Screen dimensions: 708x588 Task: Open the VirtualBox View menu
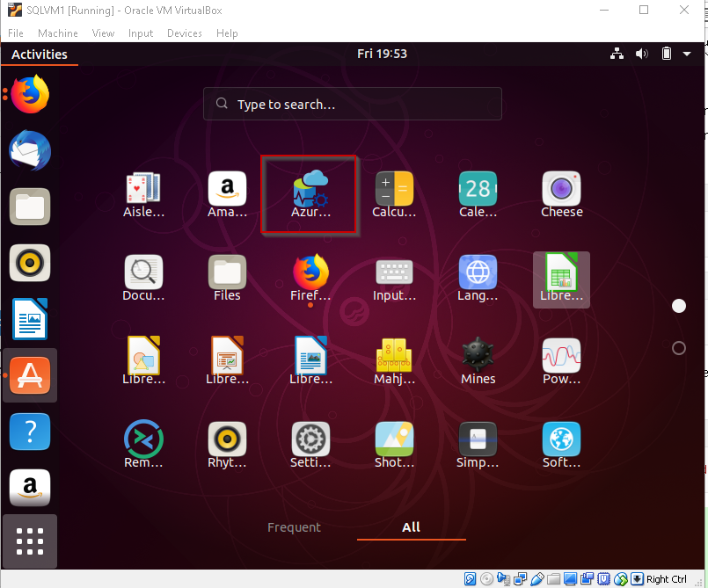click(103, 33)
